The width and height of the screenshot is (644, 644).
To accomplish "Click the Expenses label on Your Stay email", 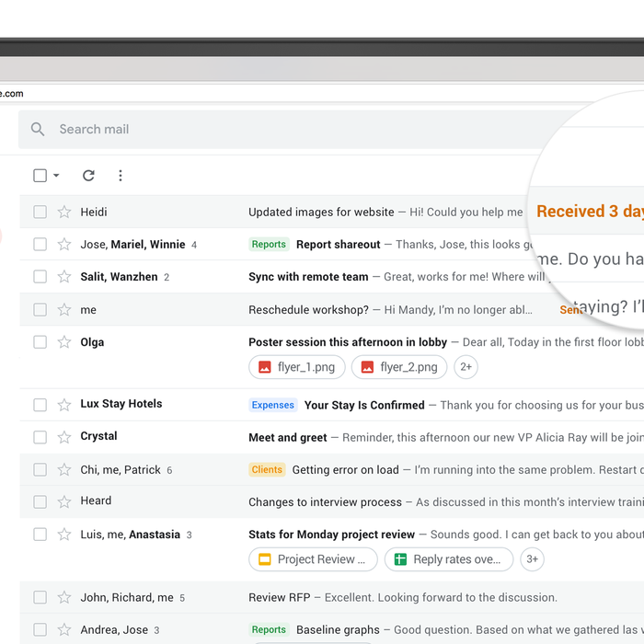I will (272, 405).
